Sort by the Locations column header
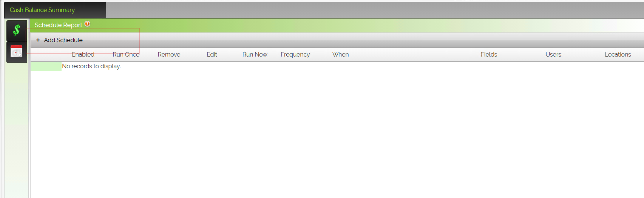The image size is (644, 198). [618, 55]
